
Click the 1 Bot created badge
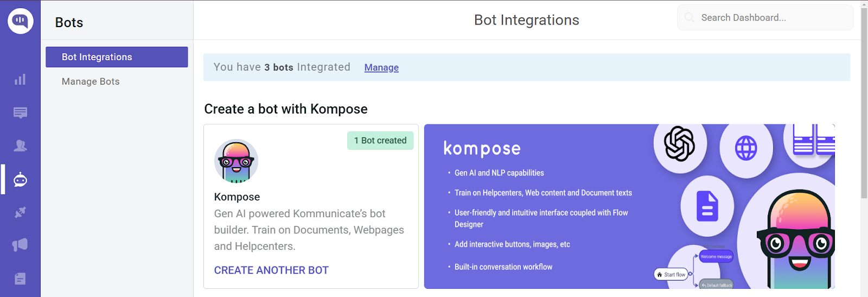tap(380, 141)
